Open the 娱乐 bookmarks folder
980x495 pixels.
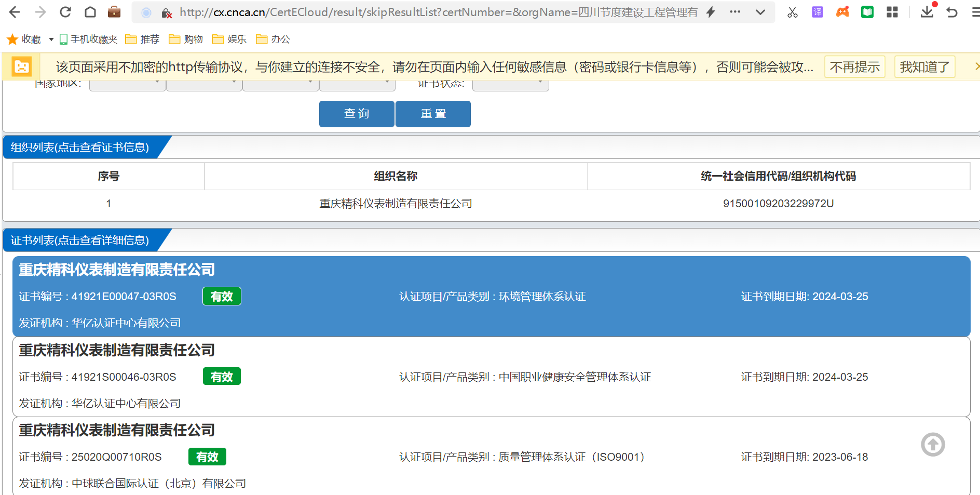click(229, 39)
